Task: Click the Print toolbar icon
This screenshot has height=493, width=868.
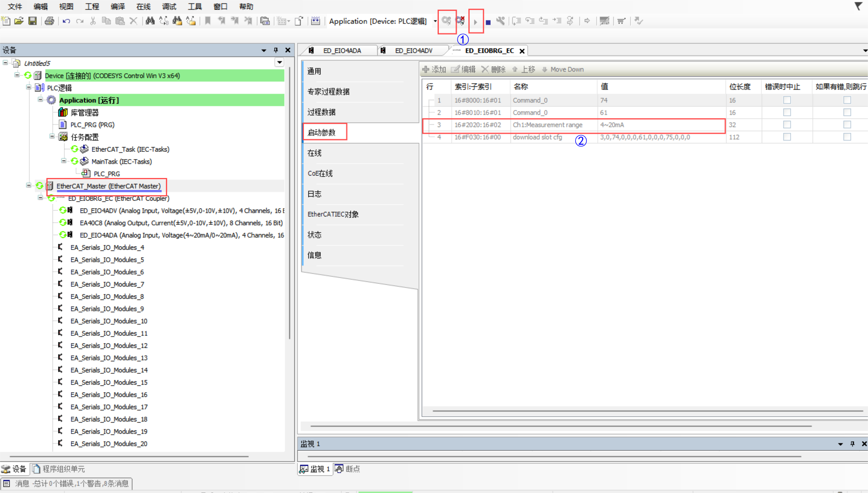Action: pos(49,21)
